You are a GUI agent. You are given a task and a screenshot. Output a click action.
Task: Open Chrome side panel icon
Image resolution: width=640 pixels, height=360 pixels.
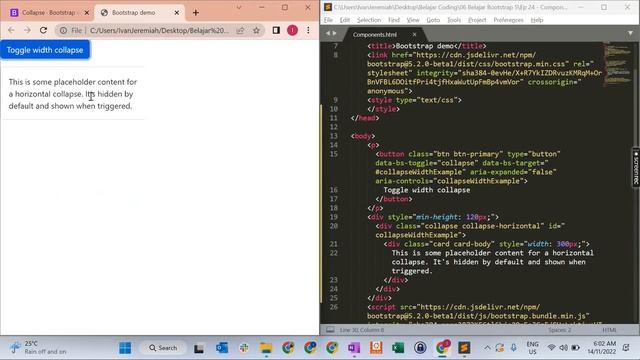276,30
